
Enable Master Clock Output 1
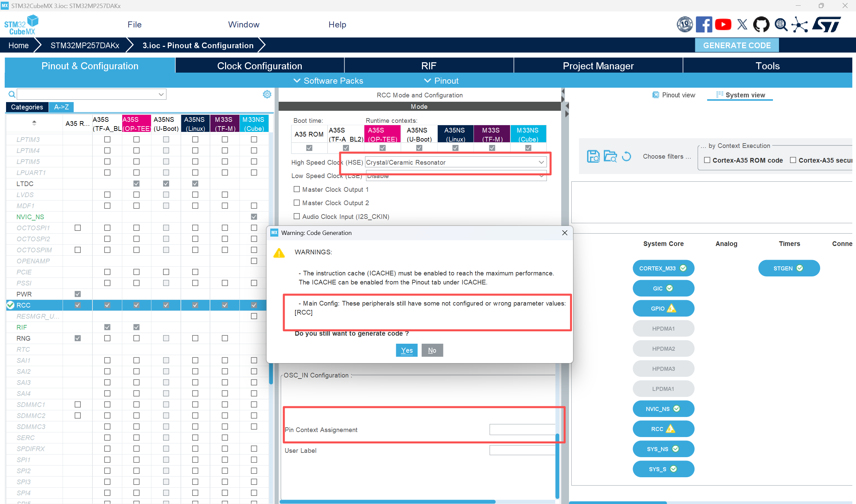click(x=296, y=189)
